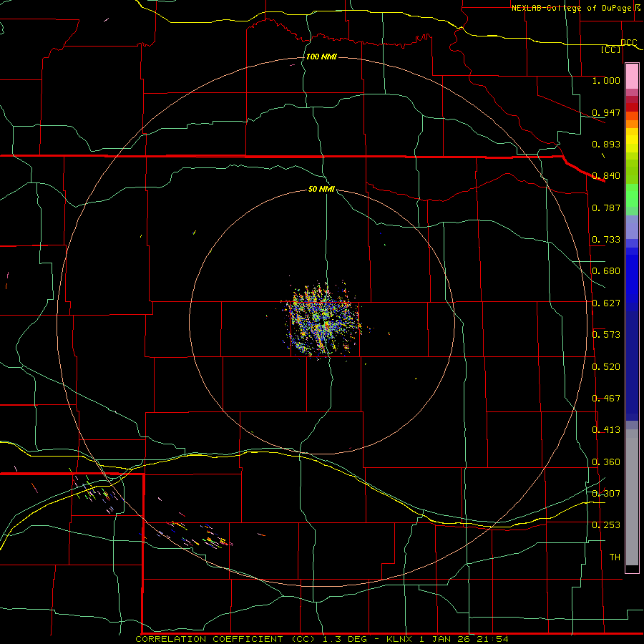This screenshot has width=644, height=644.
Task: Select the 0.840 scale value
Action: pyautogui.click(x=606, y=176)
